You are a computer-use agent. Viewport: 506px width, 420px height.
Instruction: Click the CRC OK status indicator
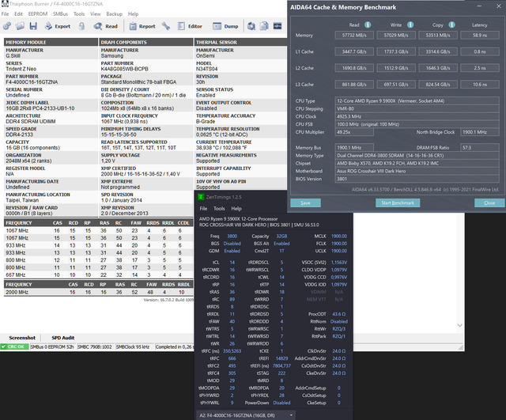click(x=14, y=346)
